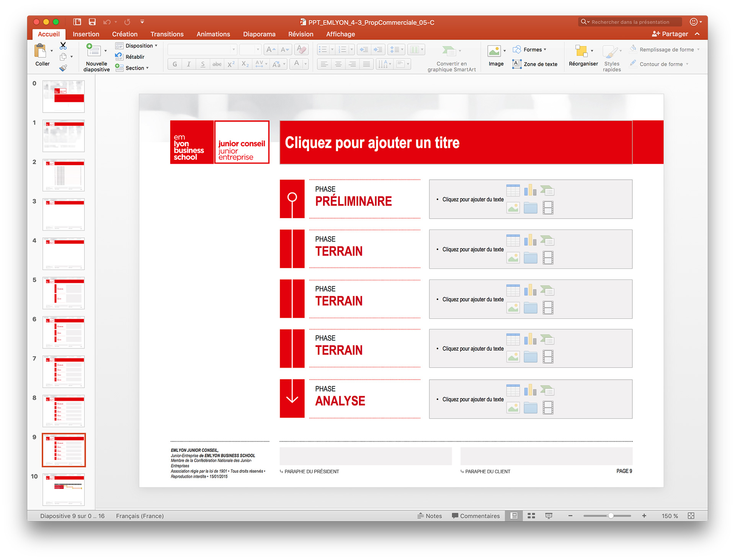Image resolution: width=735 pixels, height=560 pixels.
Task: Insert chart icon in ANALYSE placeholder
Action: [530, 390]
